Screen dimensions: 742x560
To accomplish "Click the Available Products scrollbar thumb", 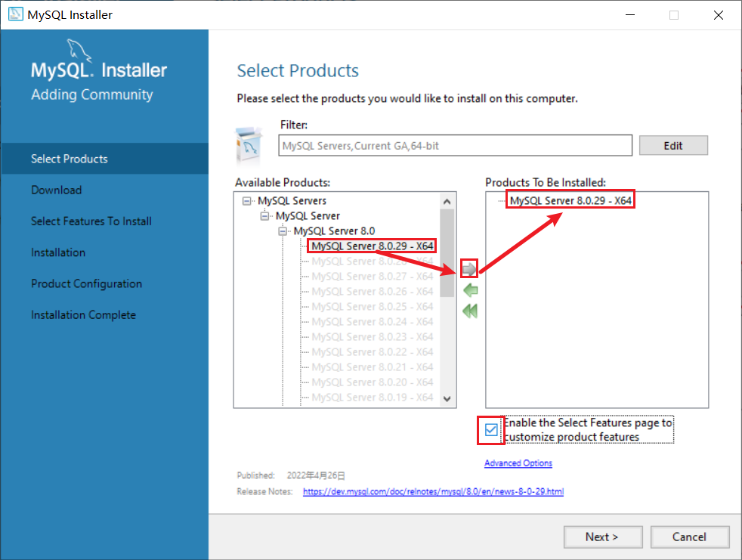I will (x=447, y=252).
